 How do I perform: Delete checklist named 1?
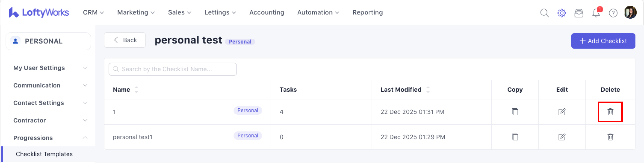click(x=610, y=112)
